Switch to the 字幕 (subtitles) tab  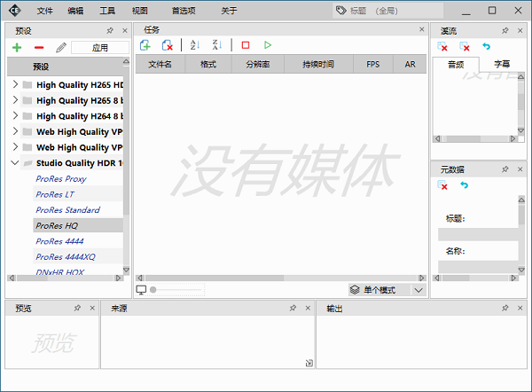[502, 64]
